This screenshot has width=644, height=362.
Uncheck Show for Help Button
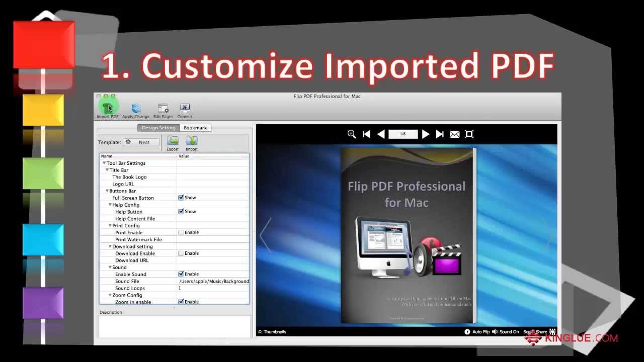click(181, 212)
